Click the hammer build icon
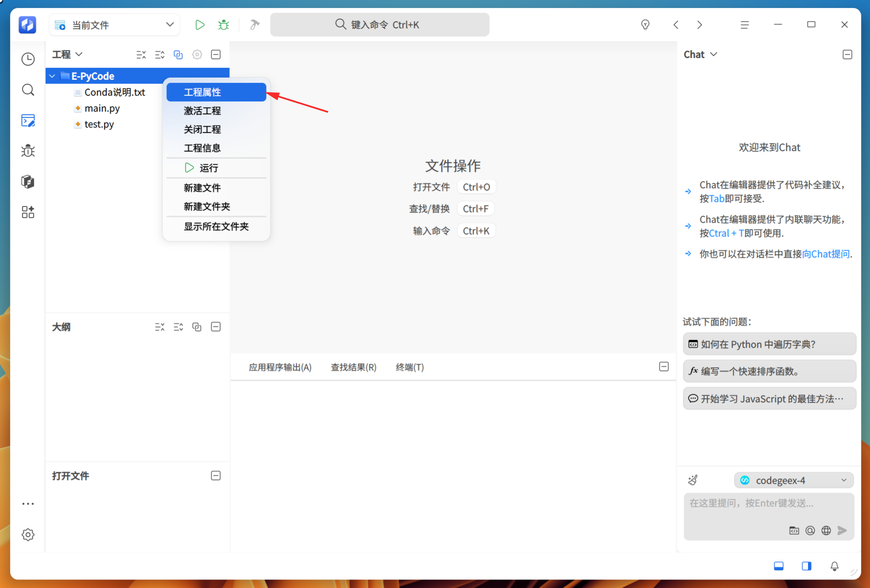 point(255,25)
